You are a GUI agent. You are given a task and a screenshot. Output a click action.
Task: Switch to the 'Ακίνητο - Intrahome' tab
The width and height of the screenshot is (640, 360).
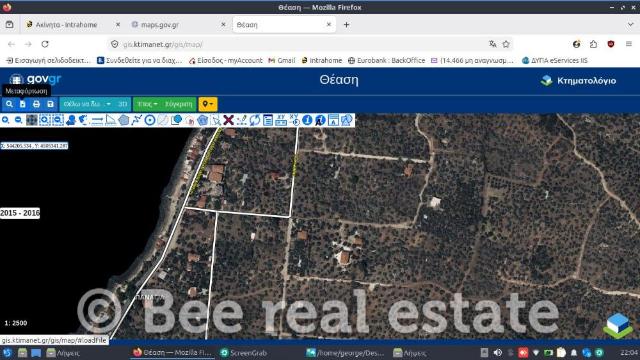coord(67,24)
